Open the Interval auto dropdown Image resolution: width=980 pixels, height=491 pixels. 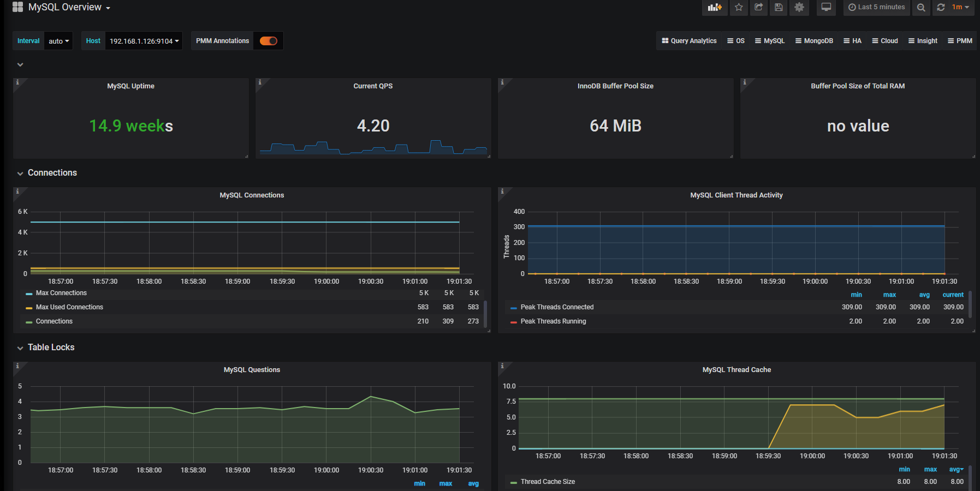pyautogui.click(x=58, y=41)
